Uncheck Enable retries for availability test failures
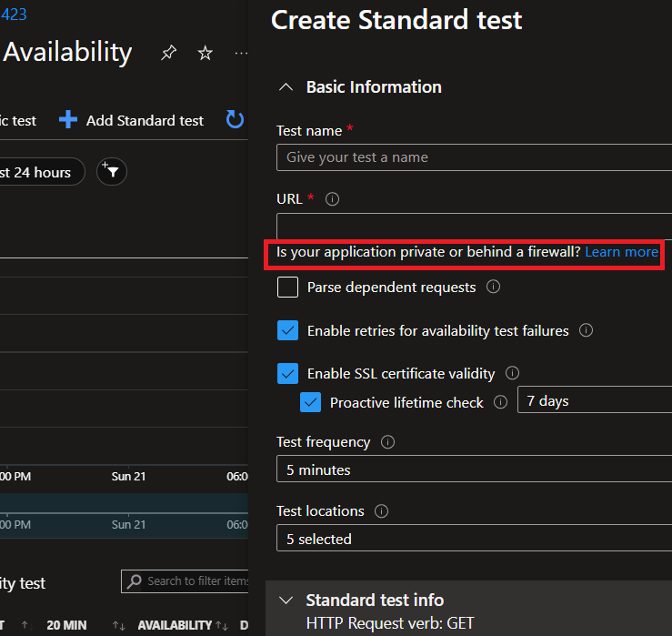Screen dimensions: 672x636 click(x=287, y=330)
